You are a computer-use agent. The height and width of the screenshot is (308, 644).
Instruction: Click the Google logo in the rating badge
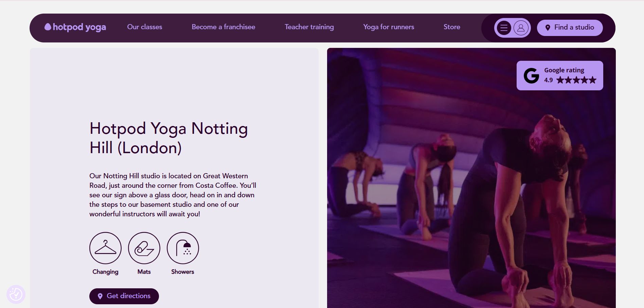[x=531, y=75]
